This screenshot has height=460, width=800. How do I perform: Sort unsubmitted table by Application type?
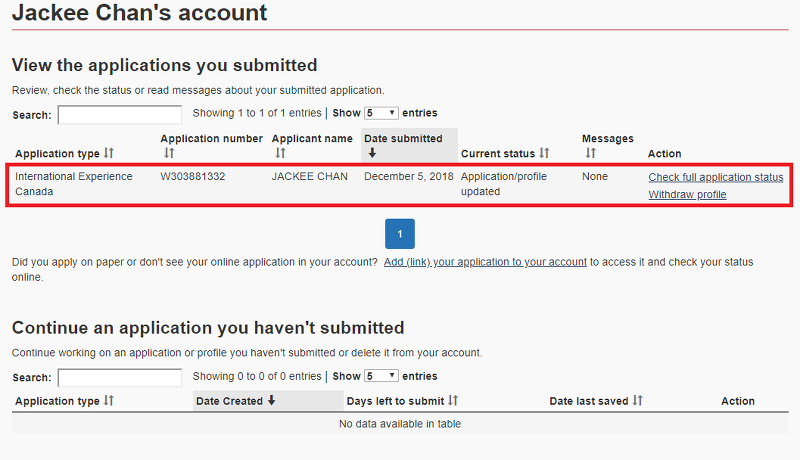[109, 401]
